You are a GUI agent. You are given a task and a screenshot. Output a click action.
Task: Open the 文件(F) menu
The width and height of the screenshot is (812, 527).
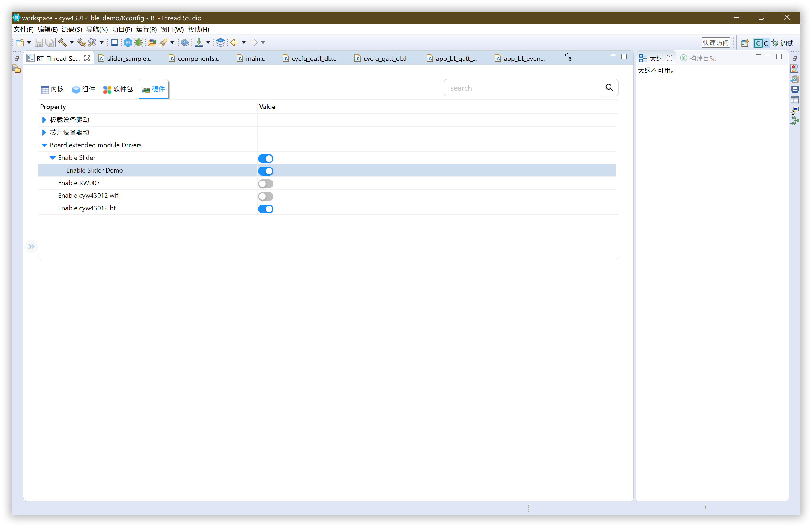[24, 29]
